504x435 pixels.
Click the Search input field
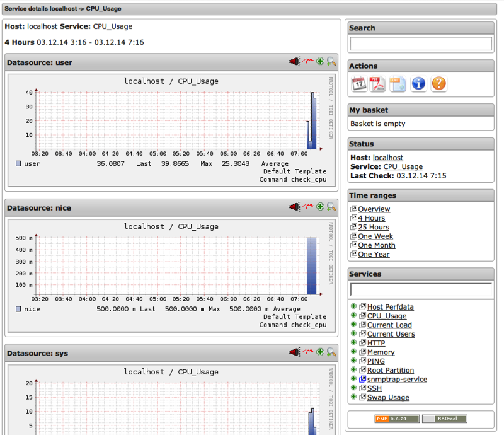[421, 43]
